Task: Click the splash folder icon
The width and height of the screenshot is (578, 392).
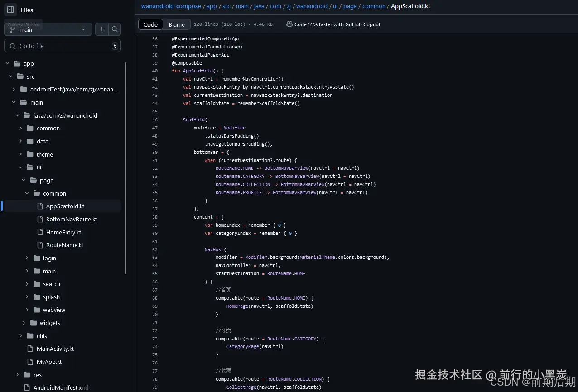Action: pyautogui.click(x=37, y=297)
